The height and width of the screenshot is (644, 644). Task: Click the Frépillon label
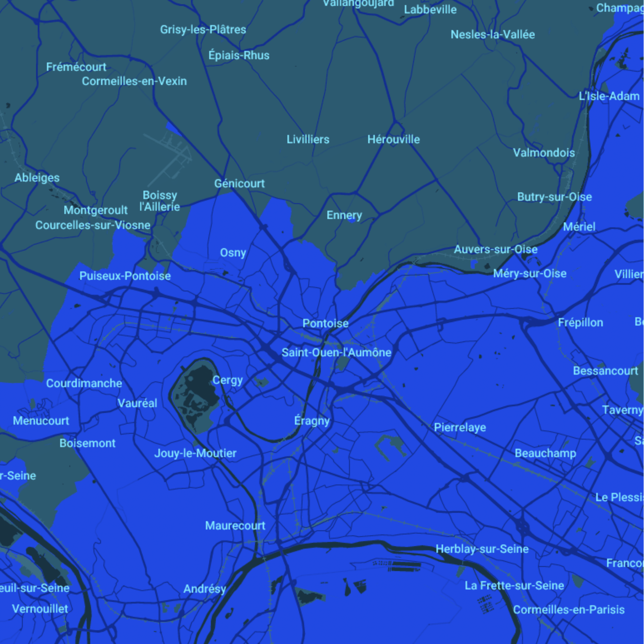[x=581, y=323]
